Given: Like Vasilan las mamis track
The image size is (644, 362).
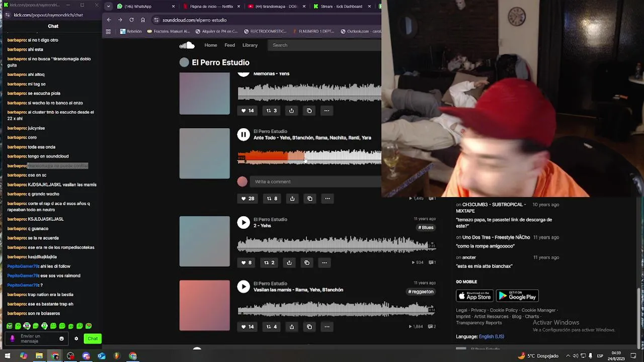Looking at the screenshot, I should click(247, 327).
